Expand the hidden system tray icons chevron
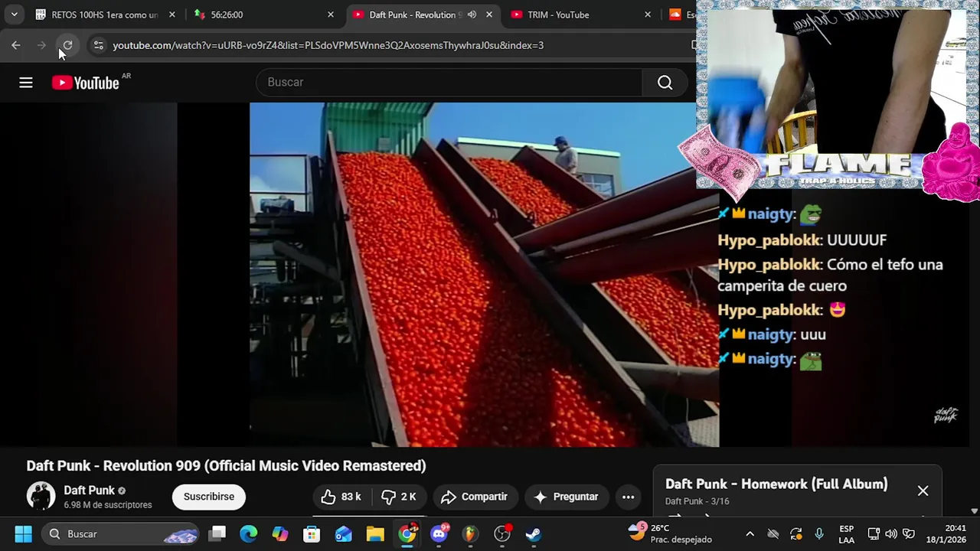The image size is (980, 551). 750,534
